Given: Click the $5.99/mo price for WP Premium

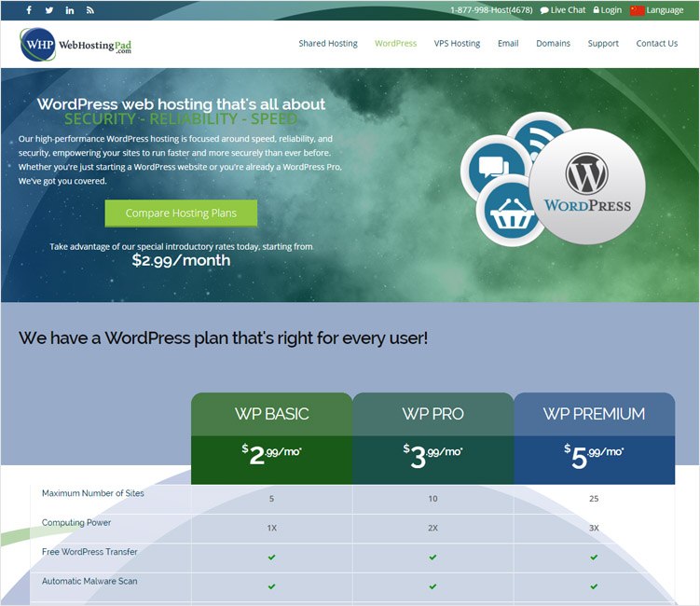Looking at the screenshot, I should click(x=594, y=457).
